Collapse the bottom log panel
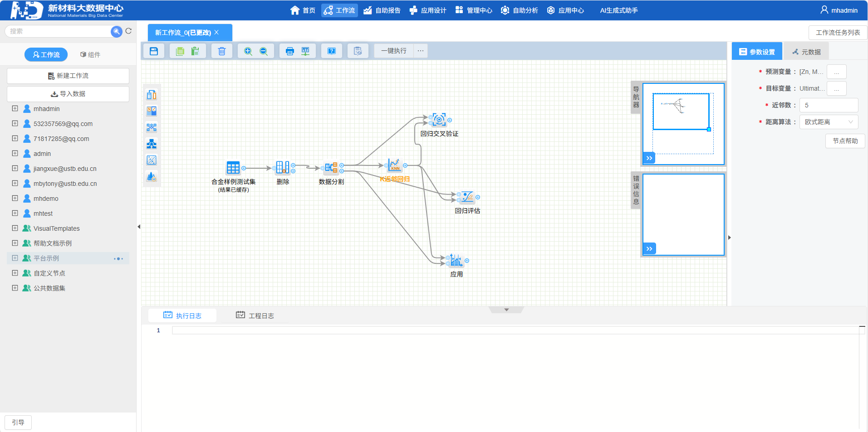Image resolution: width=868 pixels, height=432 pixels. tap(506, 310)
